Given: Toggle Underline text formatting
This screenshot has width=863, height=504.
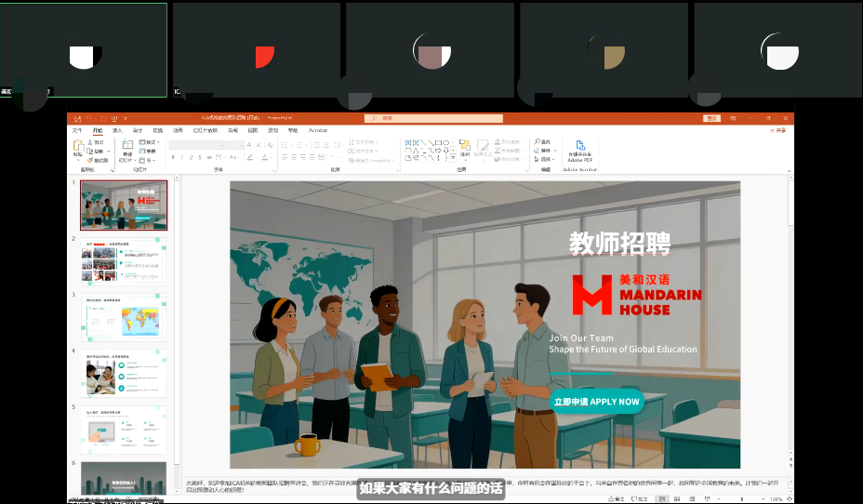Looking at the screenshot, I should pos(191,157).
